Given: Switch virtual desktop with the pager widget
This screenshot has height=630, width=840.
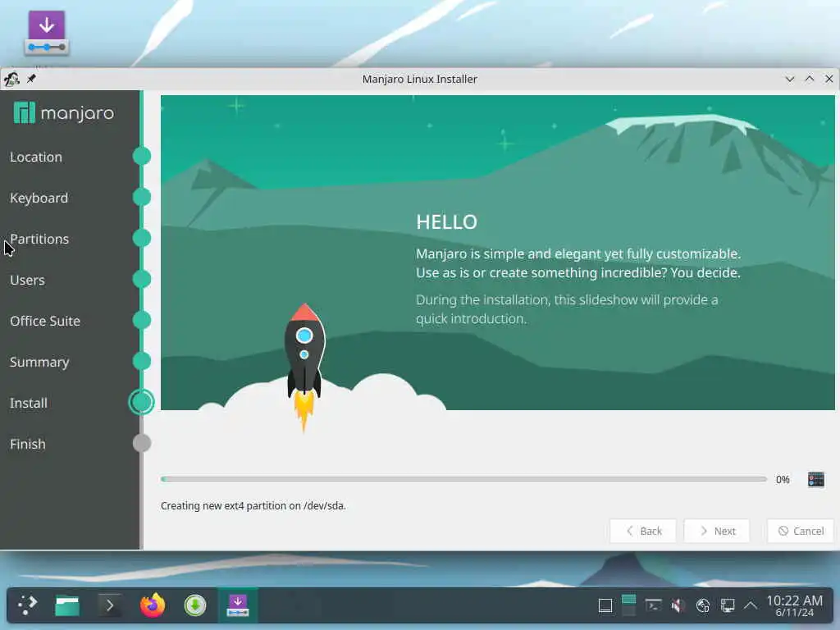Looking at the screenshot, I should 629,605.
